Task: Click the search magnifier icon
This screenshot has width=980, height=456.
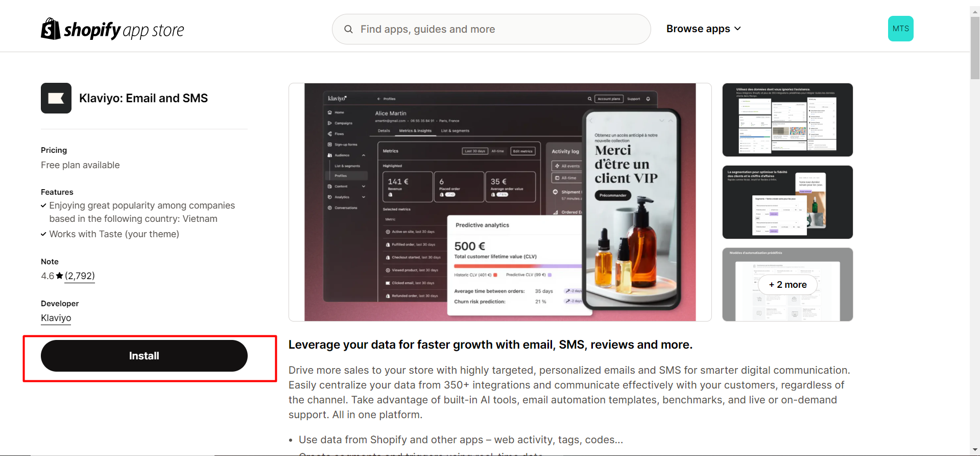Action: tap(348, 29)
